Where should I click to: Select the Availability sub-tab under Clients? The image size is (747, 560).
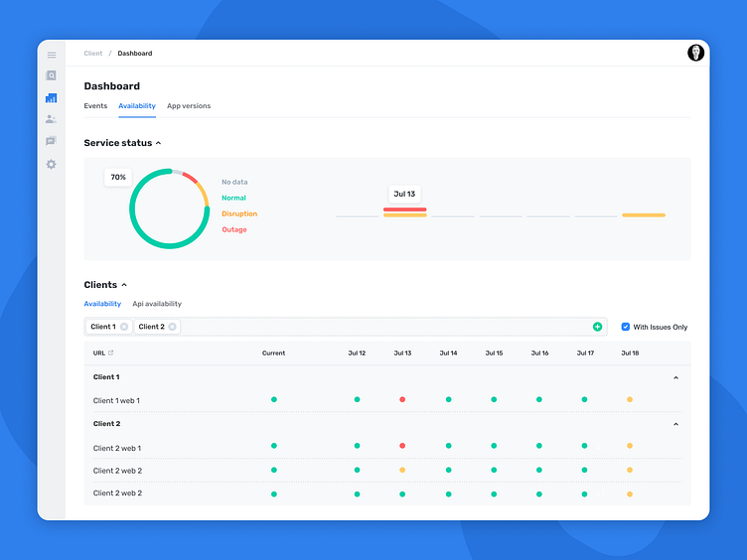[x=102, y=304]
